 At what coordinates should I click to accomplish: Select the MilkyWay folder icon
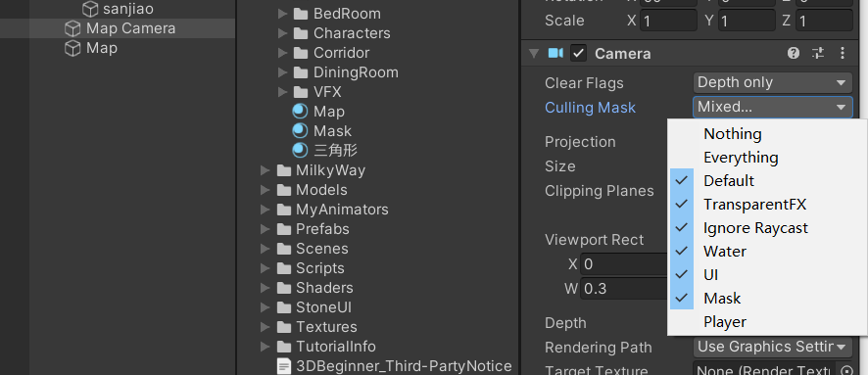click(284, 170)
